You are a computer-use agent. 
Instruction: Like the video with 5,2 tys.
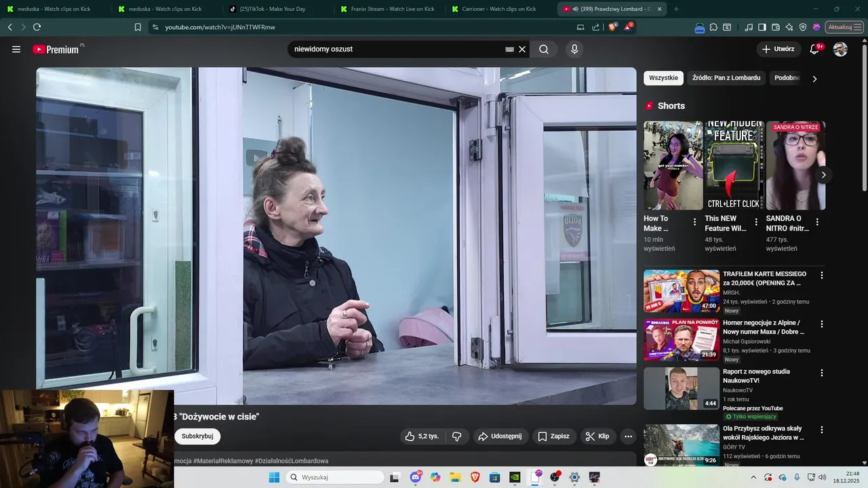pyautogui.click(x=422, y=436)
